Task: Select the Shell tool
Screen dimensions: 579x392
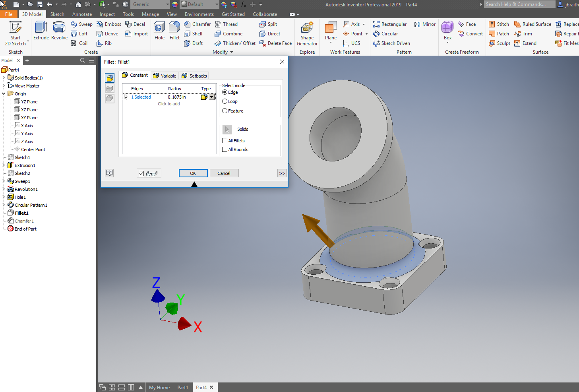Action: click(193, 34)
